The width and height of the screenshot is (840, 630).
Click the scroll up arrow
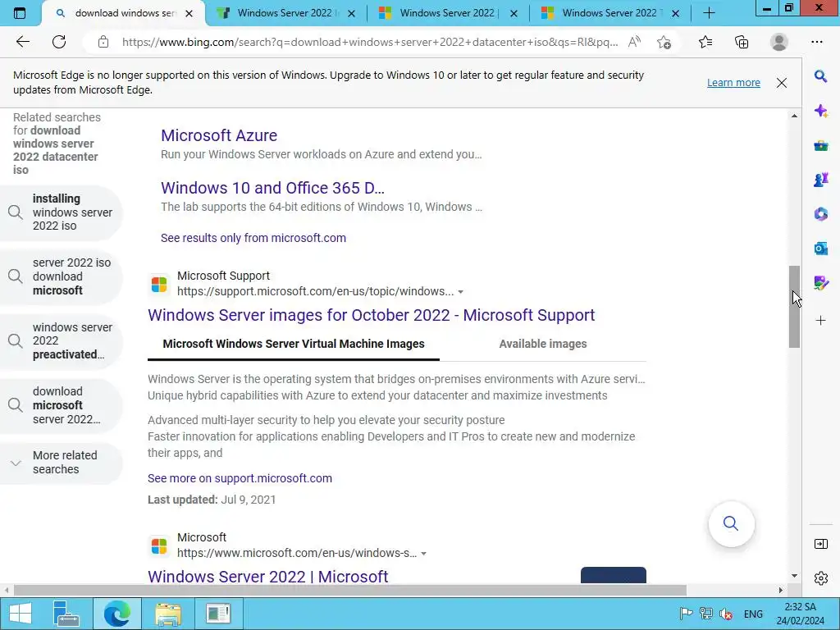point(794,116)
